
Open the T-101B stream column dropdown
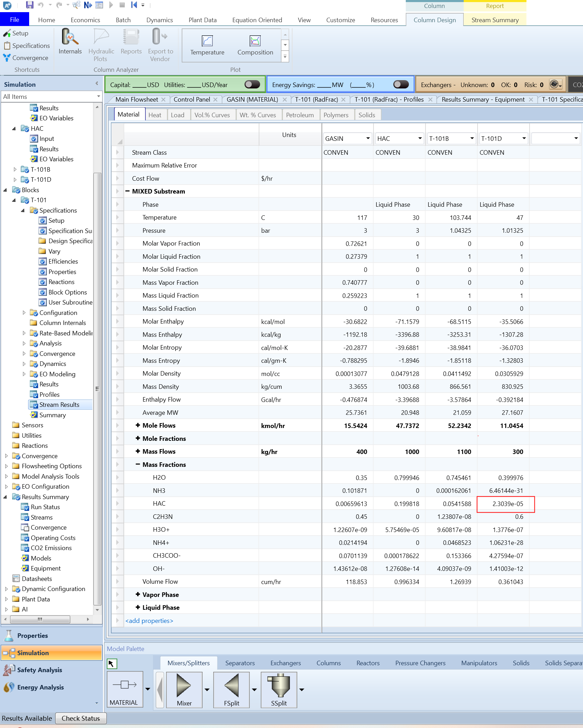[x=472, y=138]
